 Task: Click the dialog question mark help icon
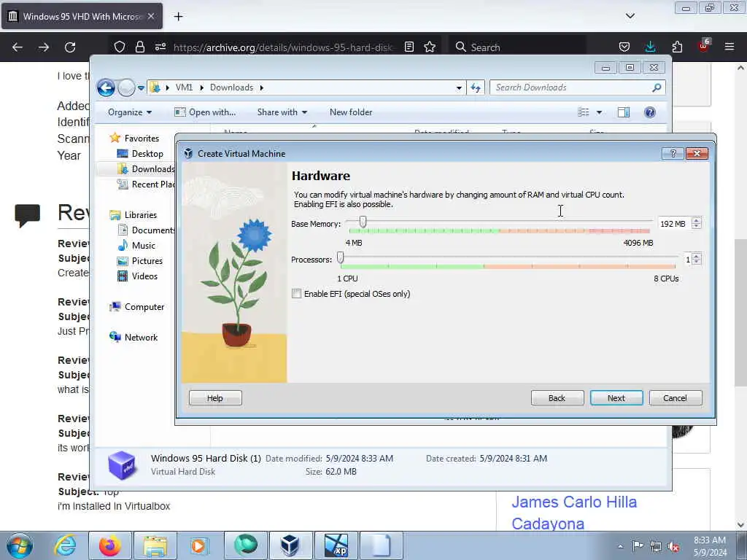(x=673, y=153)
